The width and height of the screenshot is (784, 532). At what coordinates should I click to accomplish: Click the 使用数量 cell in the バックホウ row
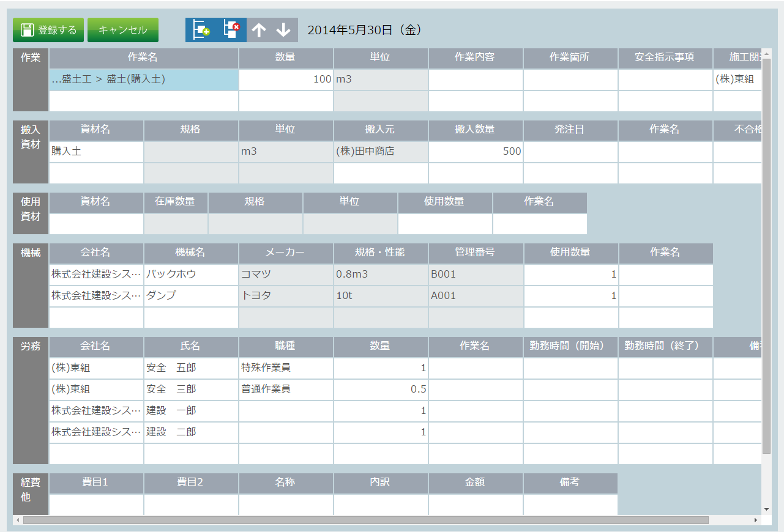coord(571,275)
